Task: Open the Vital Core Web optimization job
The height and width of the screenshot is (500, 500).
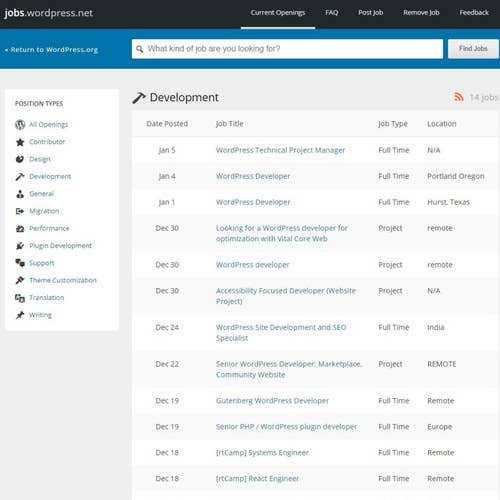Action: click(x=282, y=234)
